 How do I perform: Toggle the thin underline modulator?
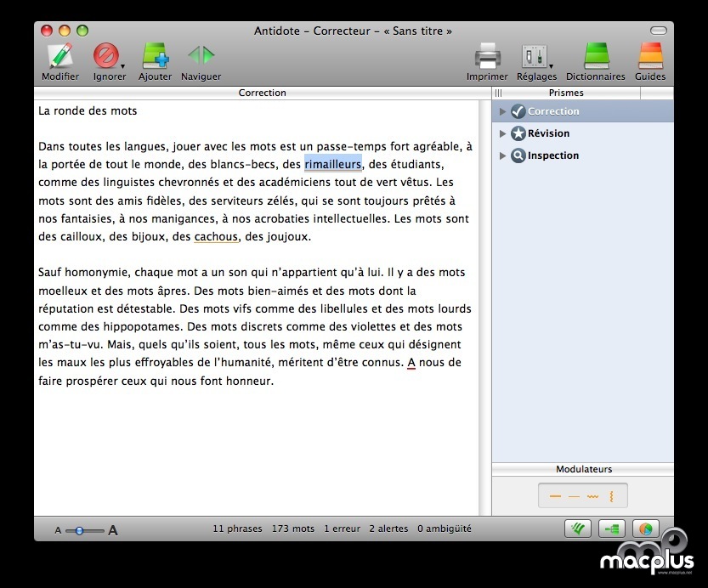coord(574,497)
